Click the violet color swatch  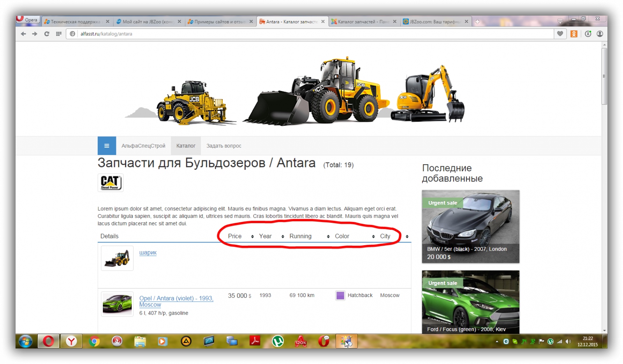pyautogui.click(x=340, y=295)
